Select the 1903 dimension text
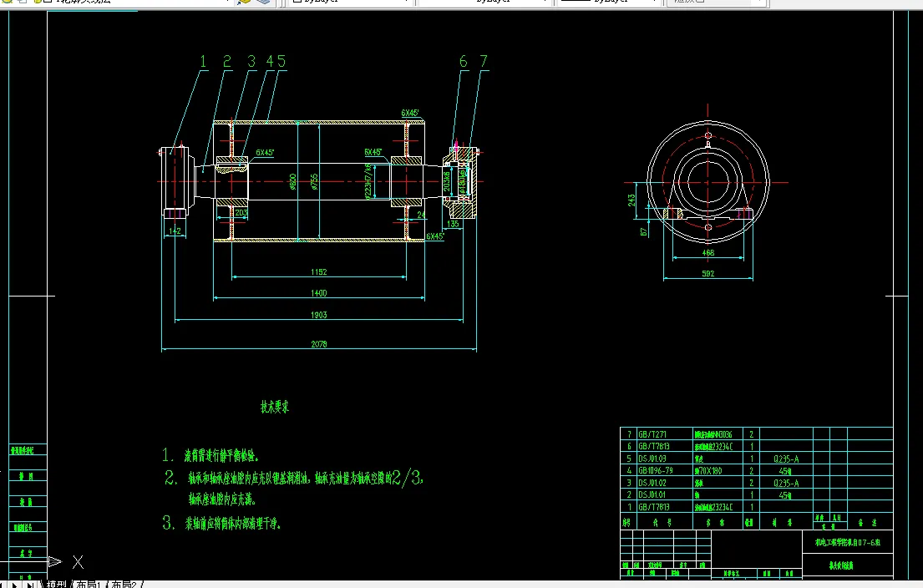The height and width of the screenshot is (588, 923). [318, 315]
